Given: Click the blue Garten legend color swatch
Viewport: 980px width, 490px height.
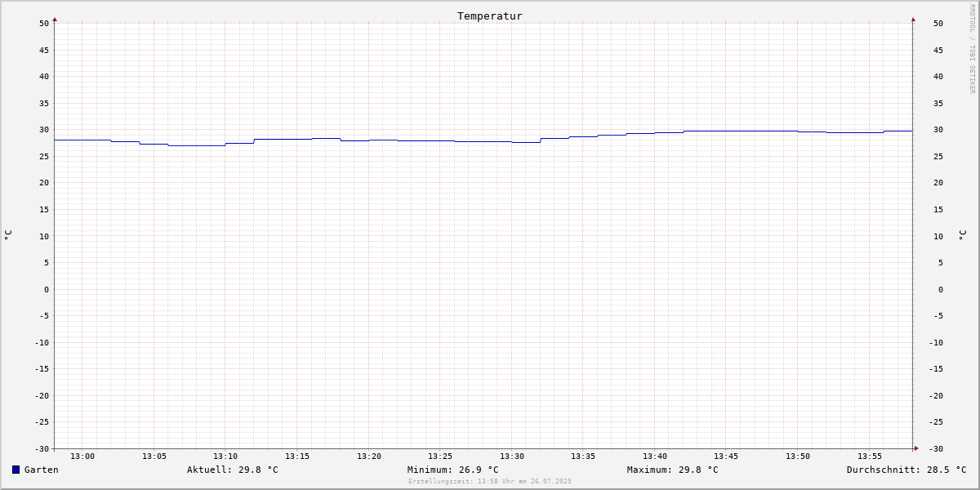Looking at the screenshot, I should pos(16,470).
